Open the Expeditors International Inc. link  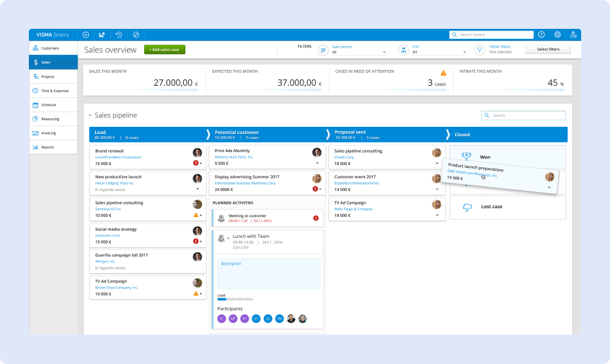click(x=357, y=183)
